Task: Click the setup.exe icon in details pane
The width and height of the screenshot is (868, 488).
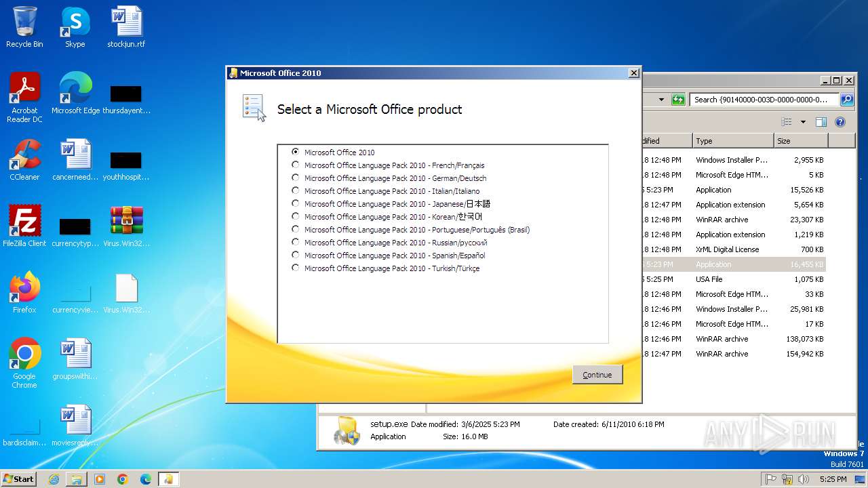Action: (347, 431)
